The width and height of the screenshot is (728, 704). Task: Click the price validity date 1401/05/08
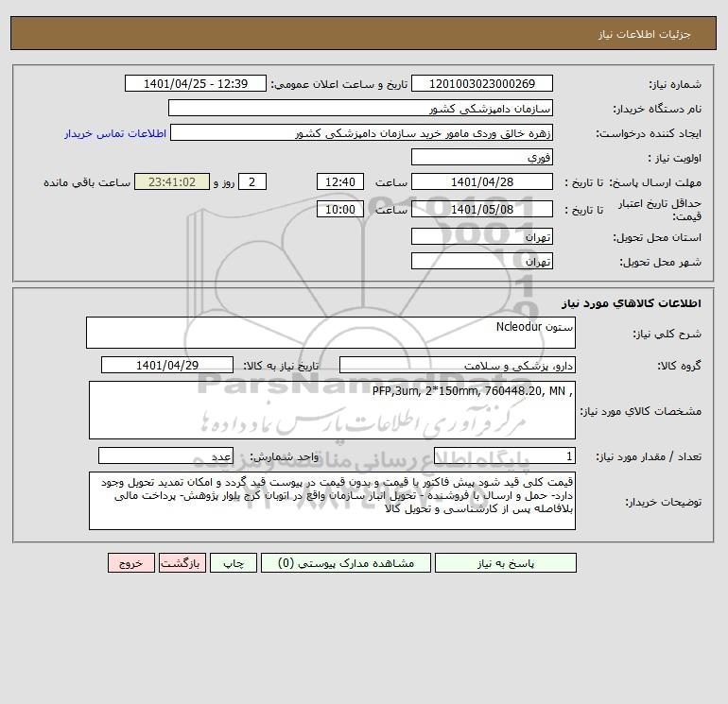click(482, 209)
